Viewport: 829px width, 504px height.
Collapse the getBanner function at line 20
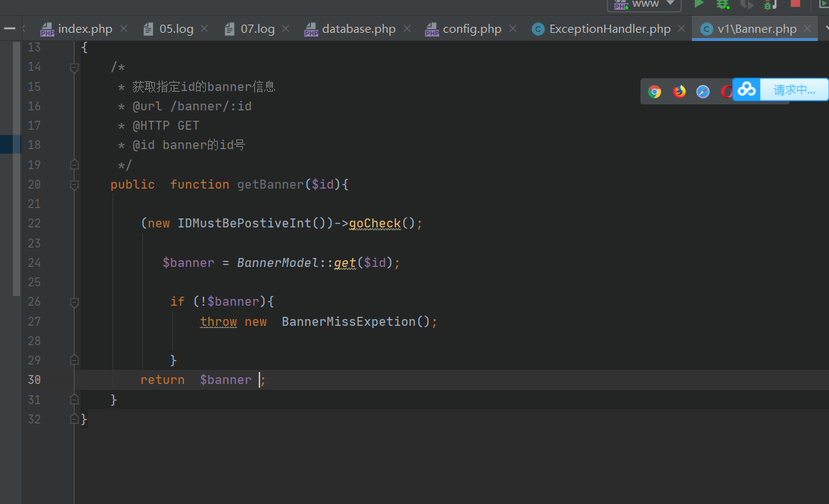pos(75,185)
